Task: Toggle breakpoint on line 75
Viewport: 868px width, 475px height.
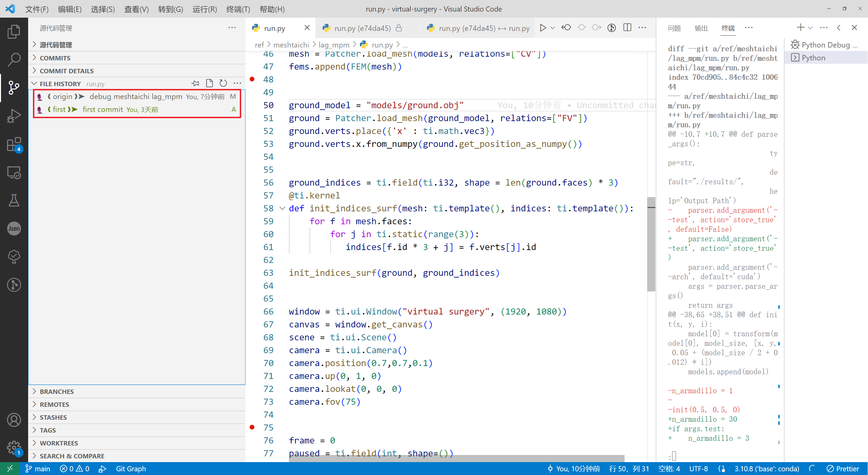Action: tap(252, 427)
